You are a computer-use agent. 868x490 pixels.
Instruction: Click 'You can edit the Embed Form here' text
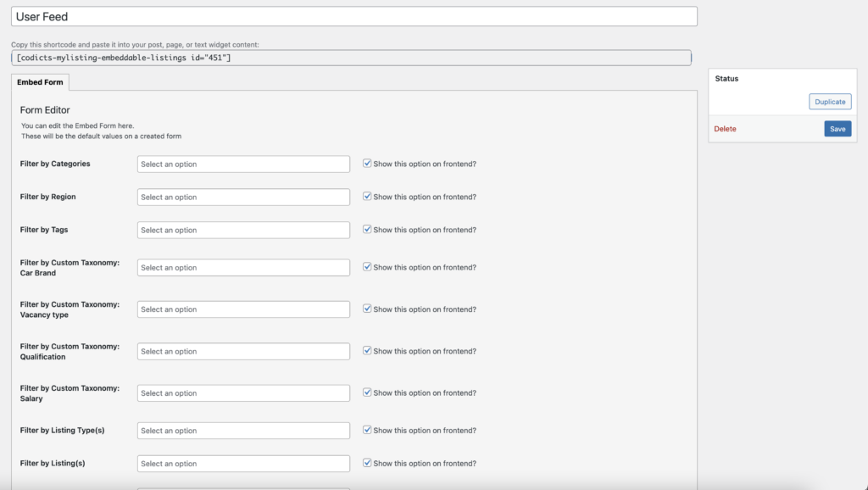77,125
